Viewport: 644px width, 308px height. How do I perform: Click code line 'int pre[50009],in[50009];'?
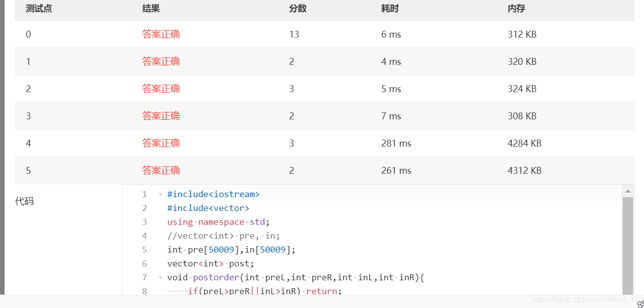click(x=232, y=250)
